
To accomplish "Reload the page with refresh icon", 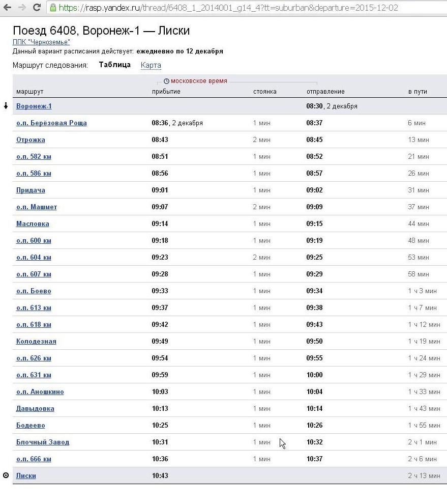I will pyautogui.click(x=37, y=8).
